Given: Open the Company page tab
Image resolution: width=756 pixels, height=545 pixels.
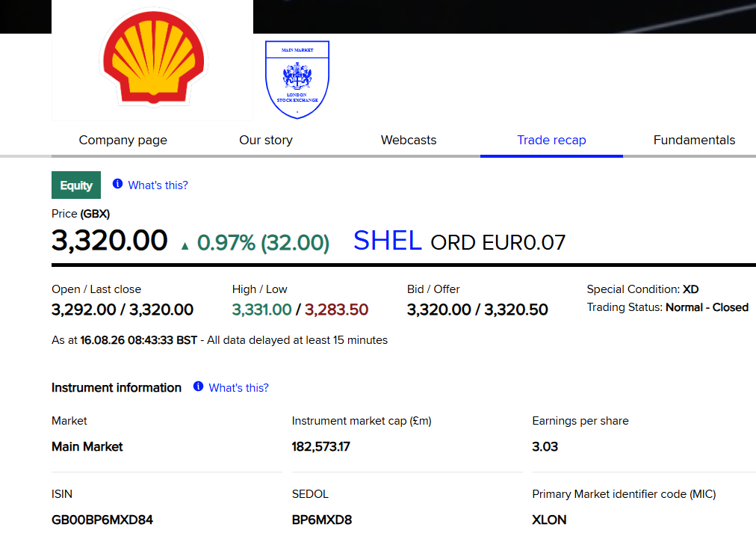Looking at the screenshot, I should 123,140.
